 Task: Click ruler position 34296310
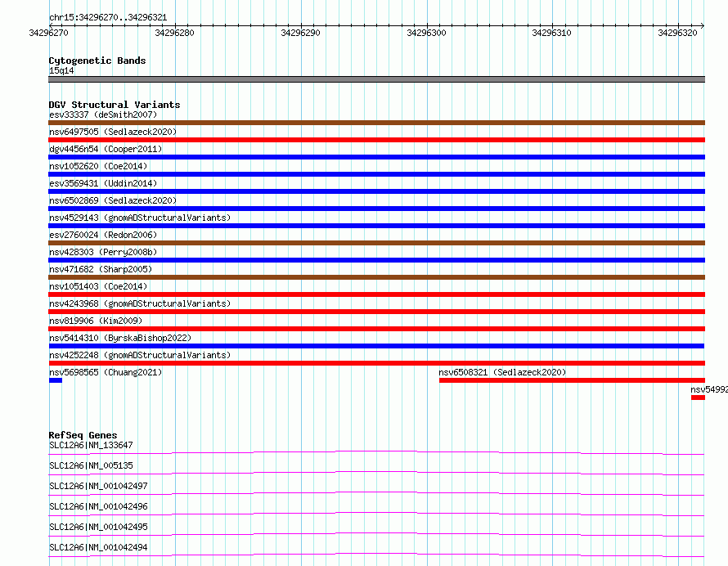[x=551, y=33]
